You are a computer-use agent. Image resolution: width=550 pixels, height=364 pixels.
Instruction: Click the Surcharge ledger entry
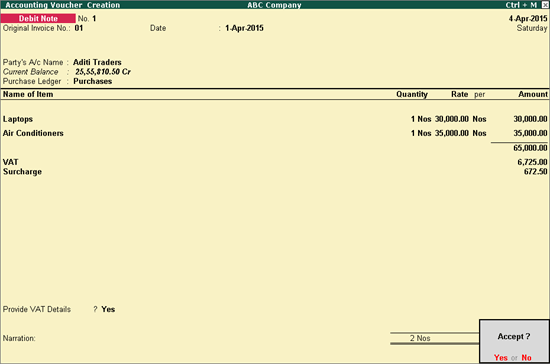(22, 171)
